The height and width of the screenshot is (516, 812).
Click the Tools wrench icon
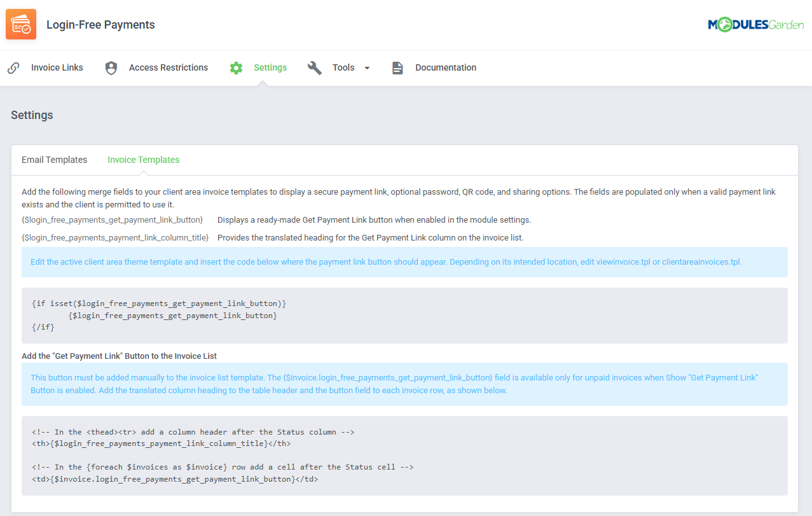(x=315, y=68)
